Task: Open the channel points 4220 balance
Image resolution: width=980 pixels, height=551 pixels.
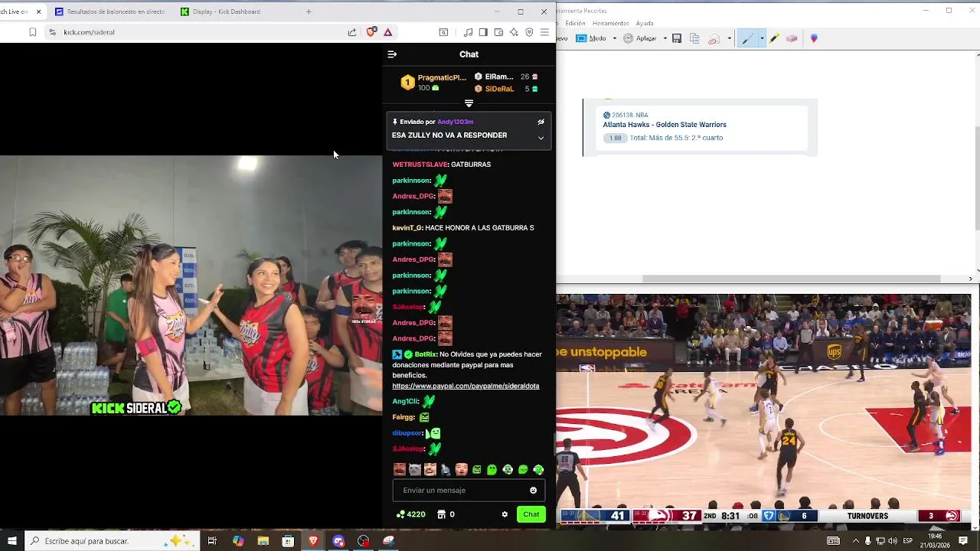Action: tap(410, 514)
